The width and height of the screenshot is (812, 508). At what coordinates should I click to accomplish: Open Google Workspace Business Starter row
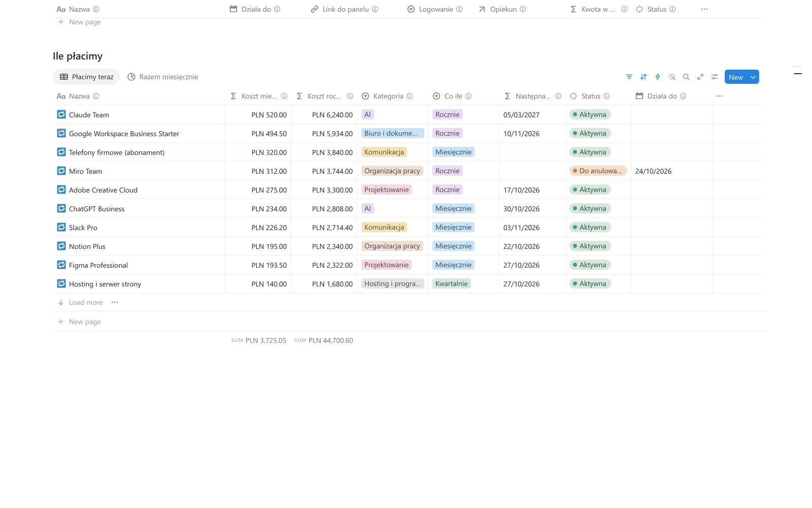pyautogui.click(x=124, y=134)
